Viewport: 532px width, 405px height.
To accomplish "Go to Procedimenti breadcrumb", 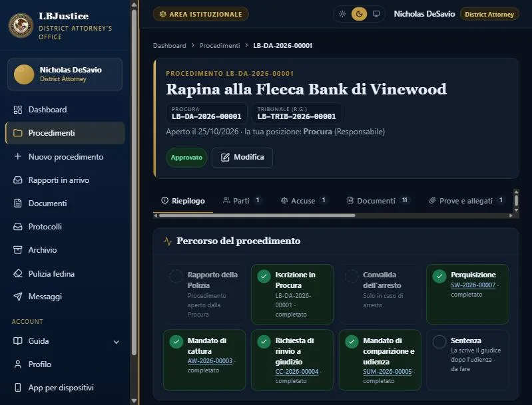I will 220,45.
